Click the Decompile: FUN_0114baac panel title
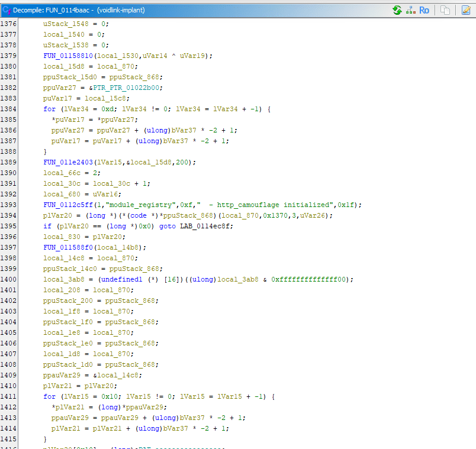The height and width of the screenshot is (449, 476). pos(79,10)
